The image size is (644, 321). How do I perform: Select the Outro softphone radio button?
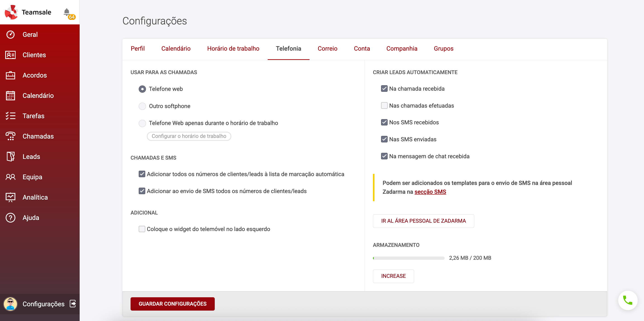(142, 106)
